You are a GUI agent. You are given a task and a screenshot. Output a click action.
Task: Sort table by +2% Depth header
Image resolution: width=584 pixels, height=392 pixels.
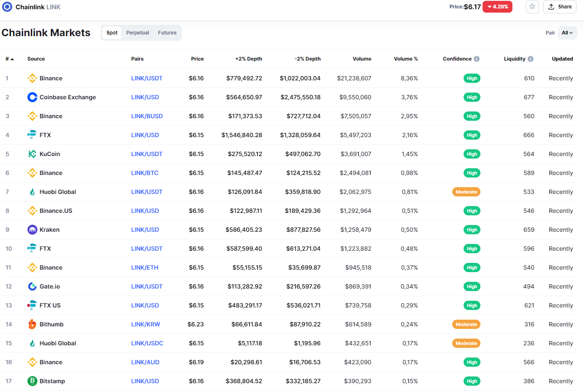[249, 59]
